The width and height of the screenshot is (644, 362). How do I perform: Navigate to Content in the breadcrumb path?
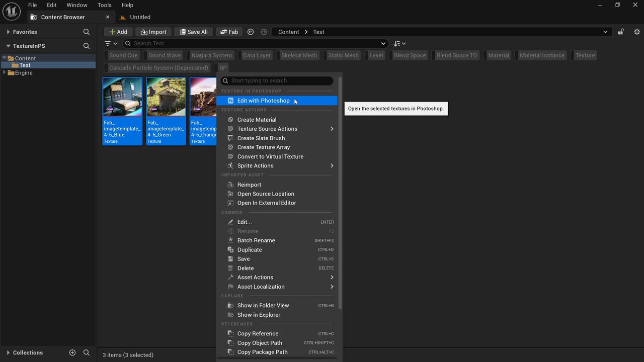(289, 32)
